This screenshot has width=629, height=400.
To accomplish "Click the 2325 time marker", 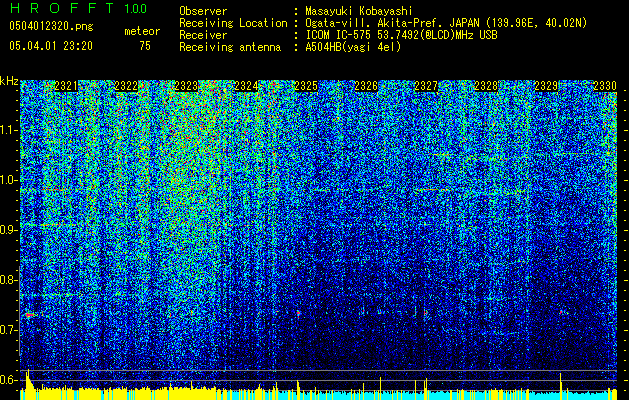I will click(306, 86).
